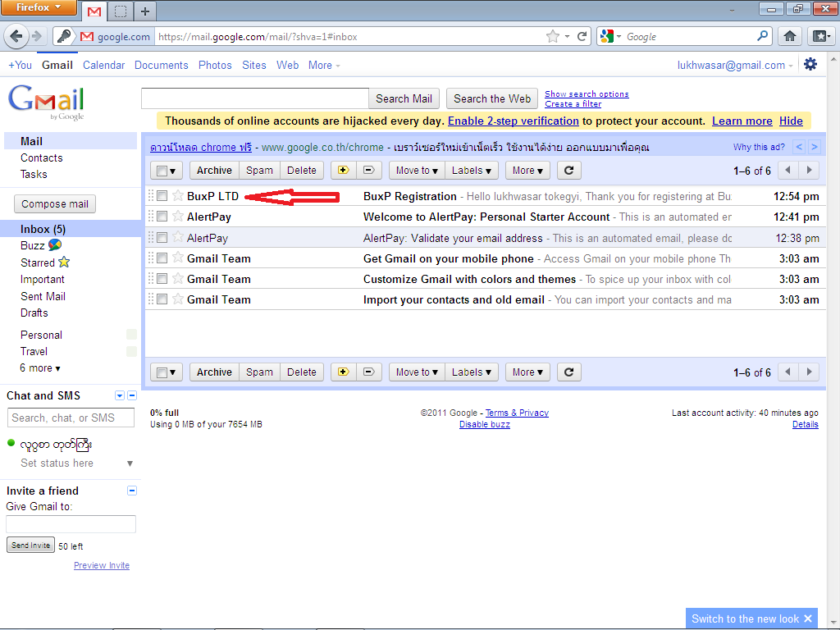Open the More menu in Google bar
Screen dimensions: 840x630
pyautogui.click(x=323, y=65)
